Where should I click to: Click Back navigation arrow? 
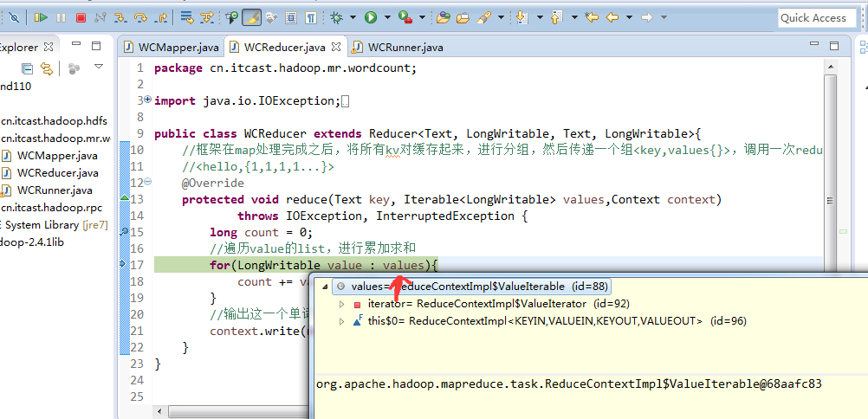click(x=612, y=17)
